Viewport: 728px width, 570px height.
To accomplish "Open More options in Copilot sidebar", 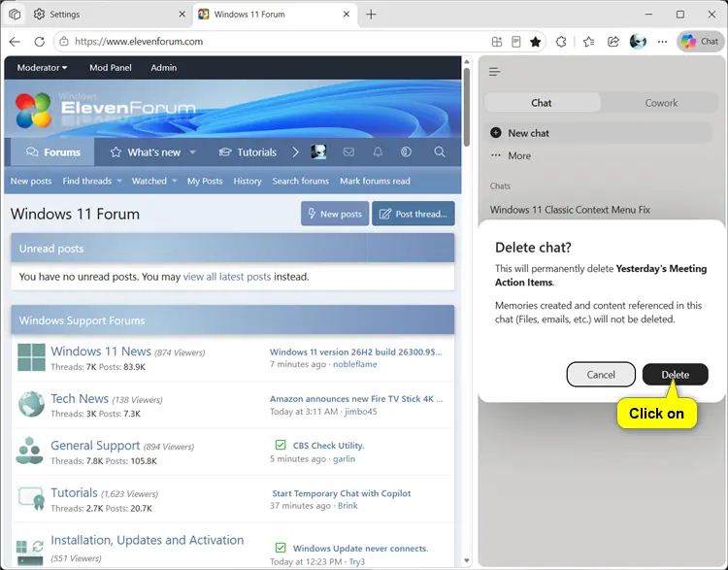I will 511,156.
